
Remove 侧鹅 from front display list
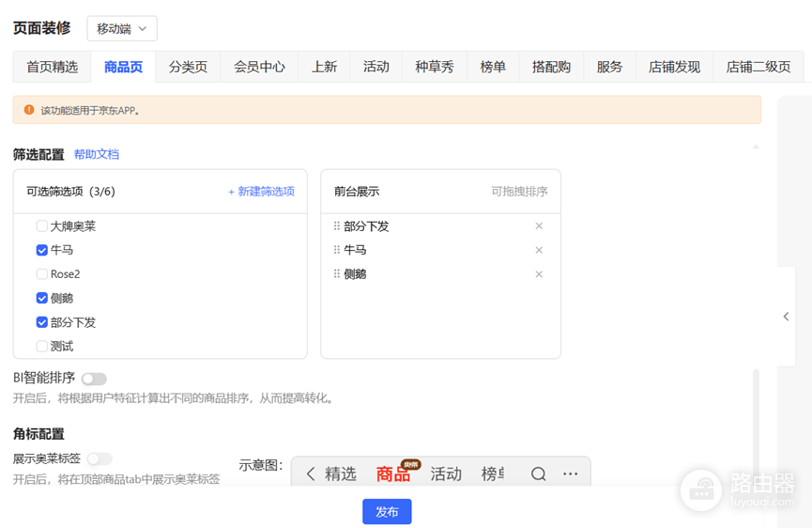pos(539,274)
